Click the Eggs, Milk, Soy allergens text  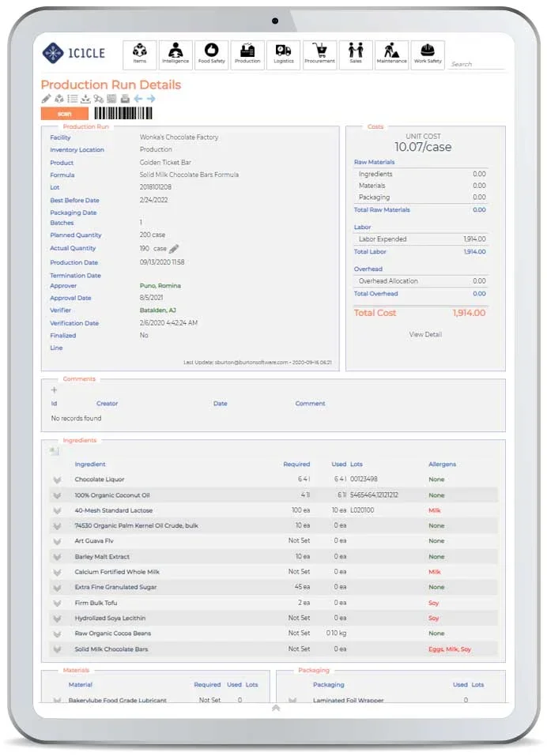point(450,649)
